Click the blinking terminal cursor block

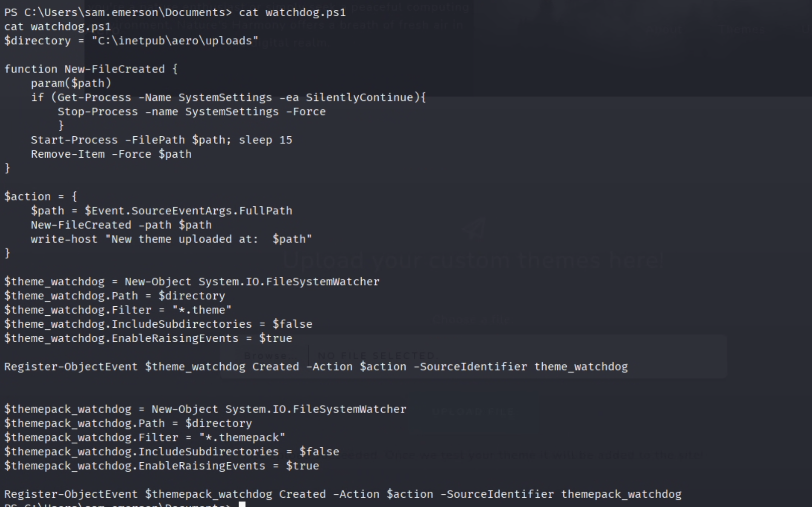coord(242,504)
